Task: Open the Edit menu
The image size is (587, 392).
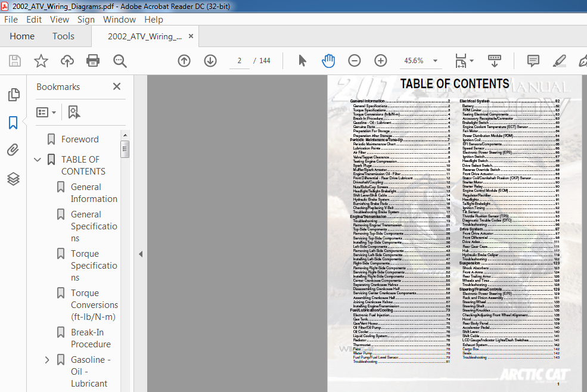Action: click(34, 20)
